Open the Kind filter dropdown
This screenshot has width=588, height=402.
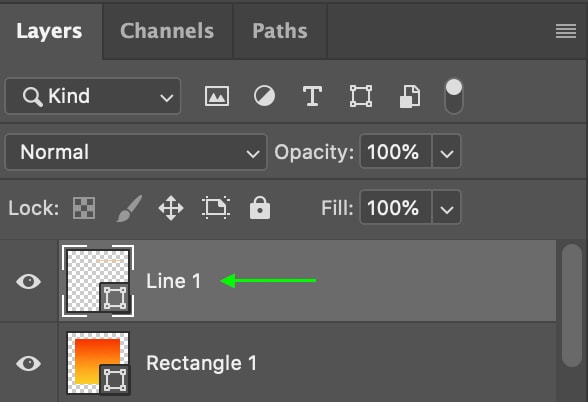(93, 96)
